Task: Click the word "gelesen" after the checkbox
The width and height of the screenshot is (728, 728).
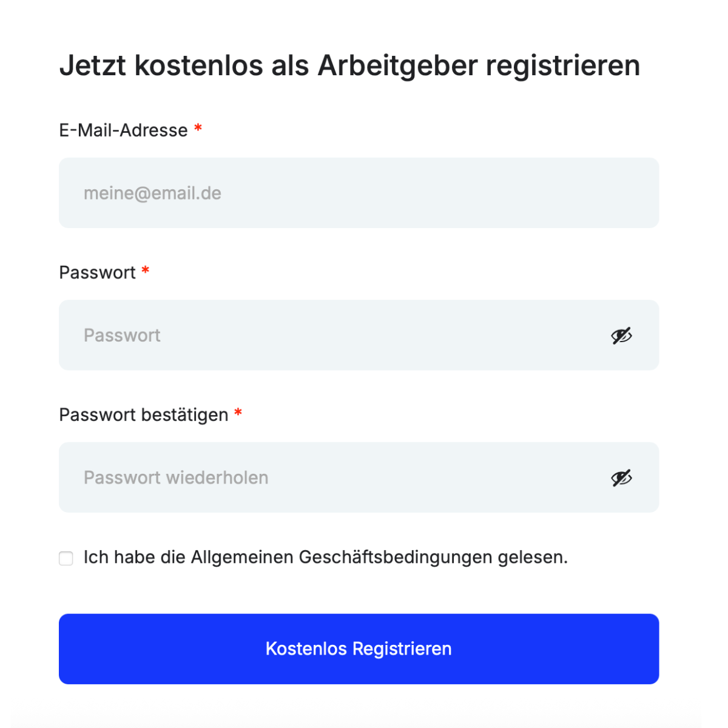Action: pos(531,557)
